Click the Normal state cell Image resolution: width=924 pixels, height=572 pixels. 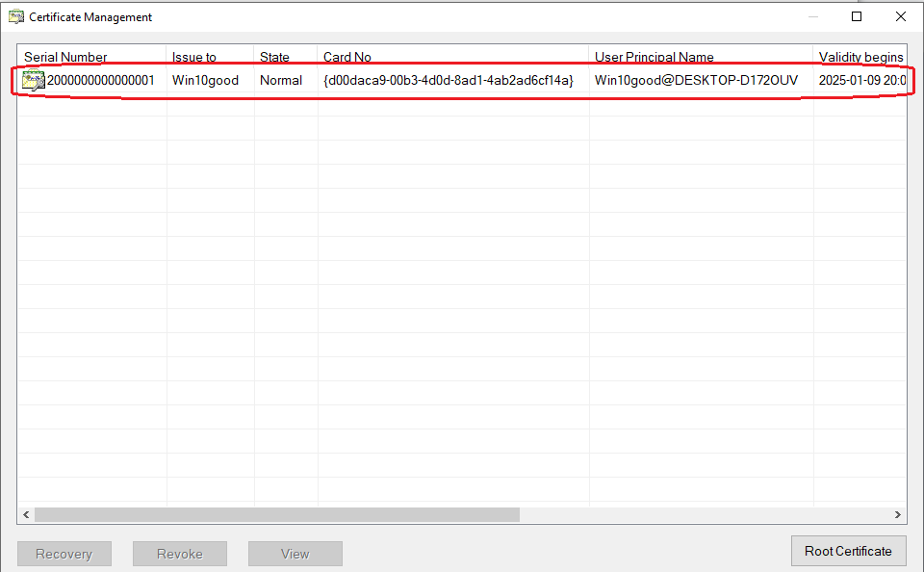(281, 81)
